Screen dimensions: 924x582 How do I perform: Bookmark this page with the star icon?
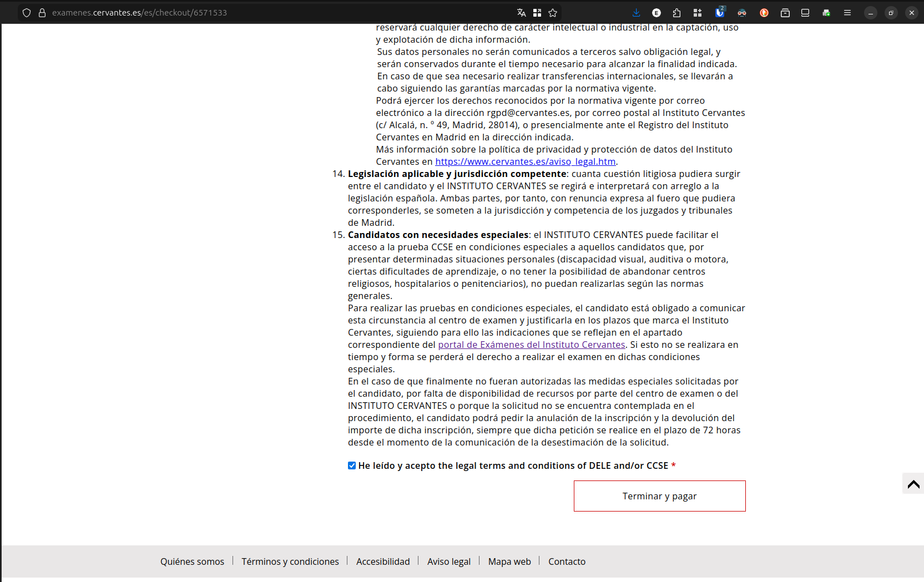pos(553,13)
